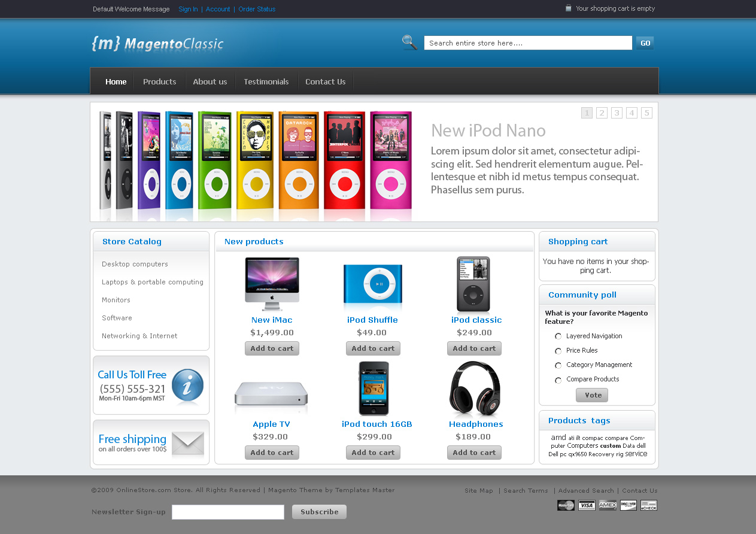Click the magnifying glass search icon

click(x=409, y=43)
